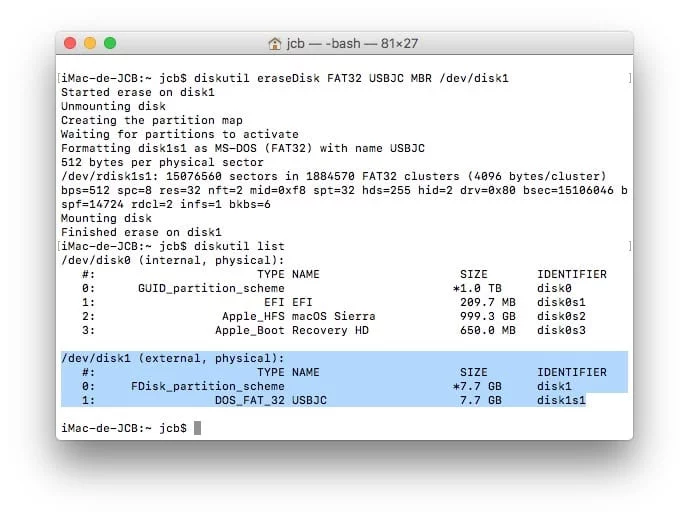689x520 pixels.
Task: Click the '999.3 GB' size value
Action: pyautogui.click(x=488, y=316)
